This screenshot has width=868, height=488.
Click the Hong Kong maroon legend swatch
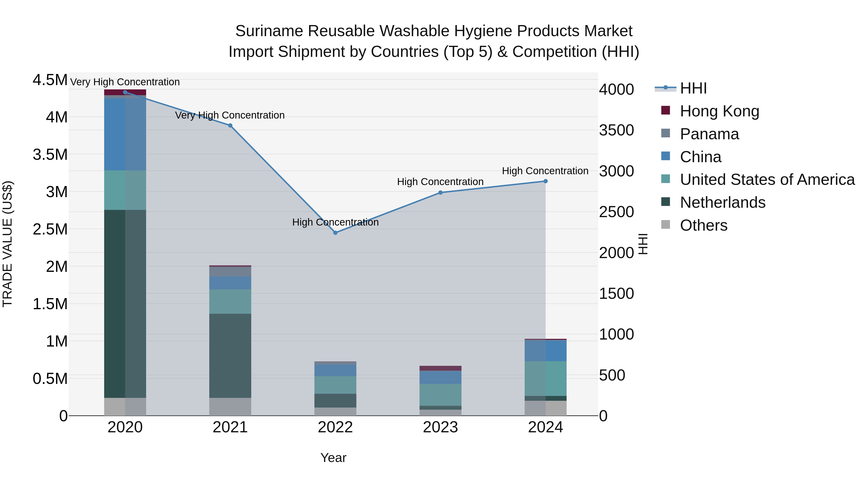[x=665, y=110]
